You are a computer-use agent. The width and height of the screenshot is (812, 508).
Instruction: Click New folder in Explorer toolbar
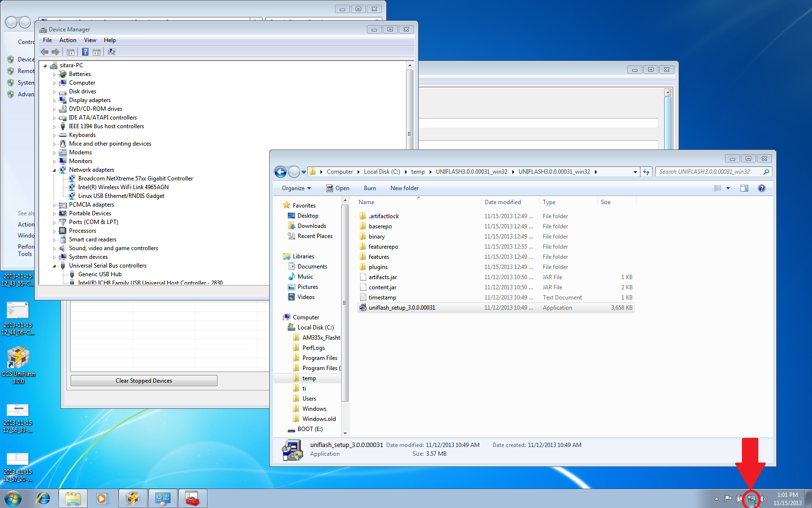(404, 188)
